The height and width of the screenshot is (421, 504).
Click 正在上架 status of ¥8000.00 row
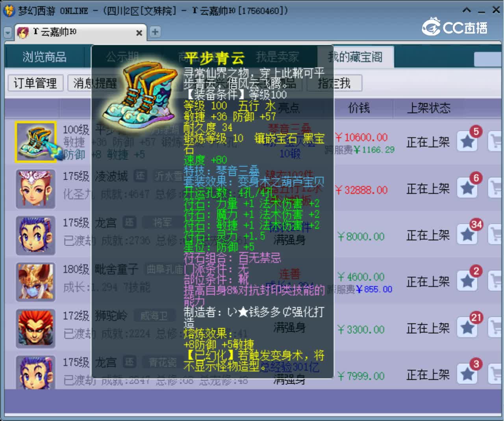(x=428, y=235)
